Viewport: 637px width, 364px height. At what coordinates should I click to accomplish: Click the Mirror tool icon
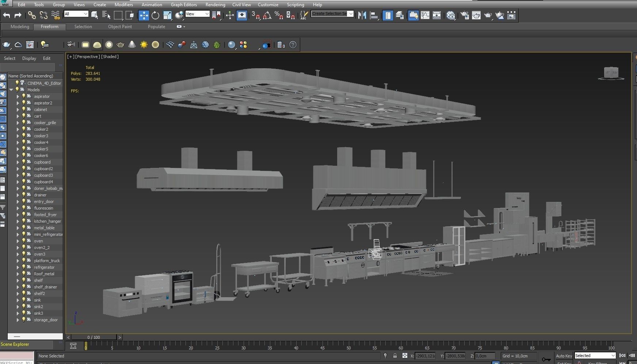(362, 15)
